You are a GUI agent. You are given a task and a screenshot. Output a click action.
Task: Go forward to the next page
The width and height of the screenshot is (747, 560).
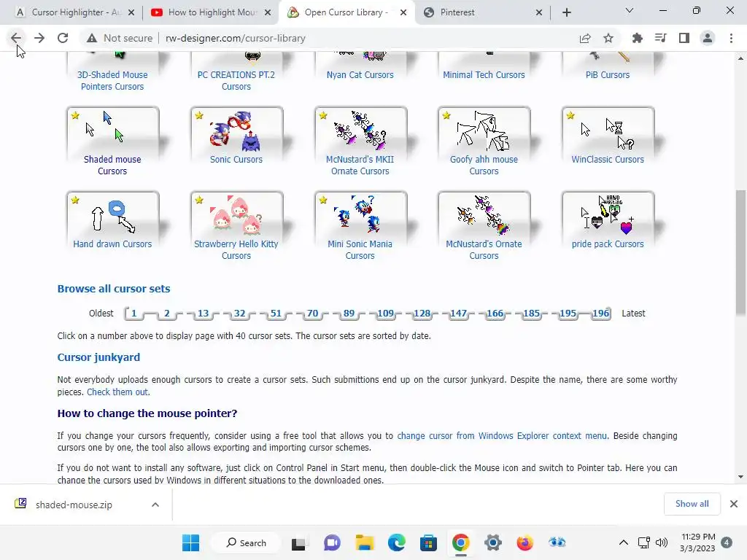(39, 38)
